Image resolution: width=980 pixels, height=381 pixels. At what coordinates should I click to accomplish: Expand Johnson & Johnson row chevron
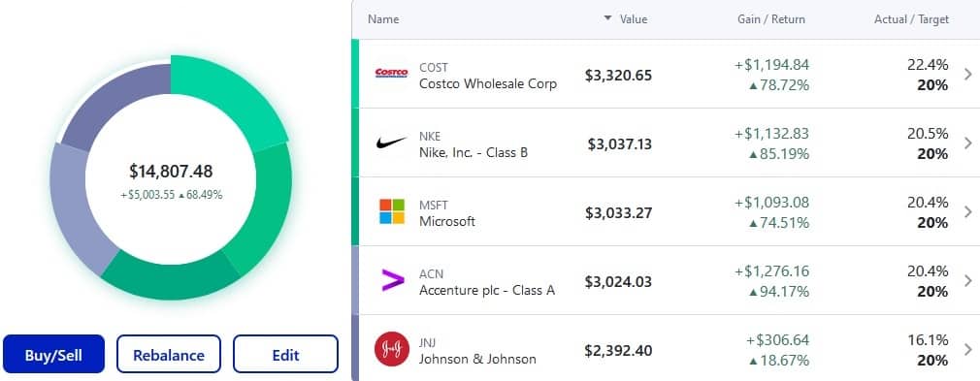(968, 349)
